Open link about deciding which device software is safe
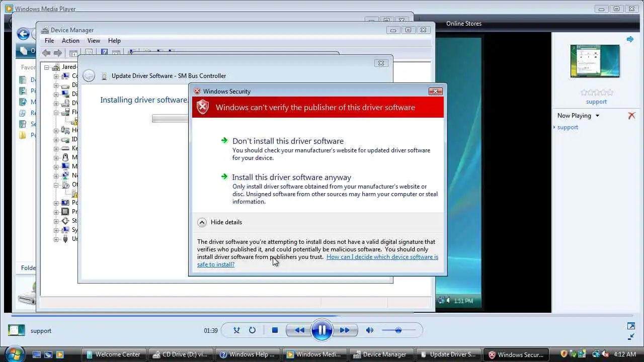Viewport: 644px width, 362px height. [x=317, y=260]
